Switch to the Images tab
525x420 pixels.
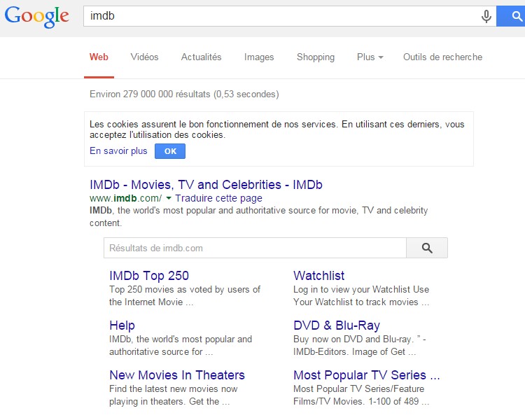pyautogui.click(x=259, y=57)
